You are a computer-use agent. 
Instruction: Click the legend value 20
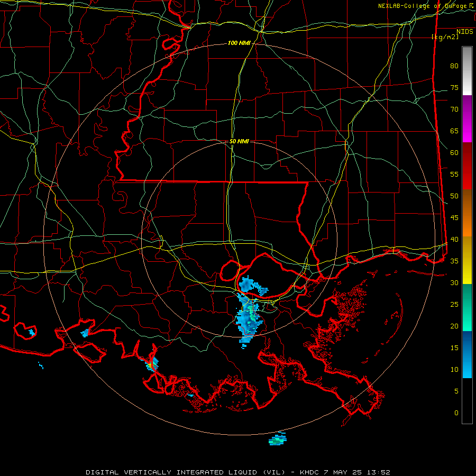(454, 326)
